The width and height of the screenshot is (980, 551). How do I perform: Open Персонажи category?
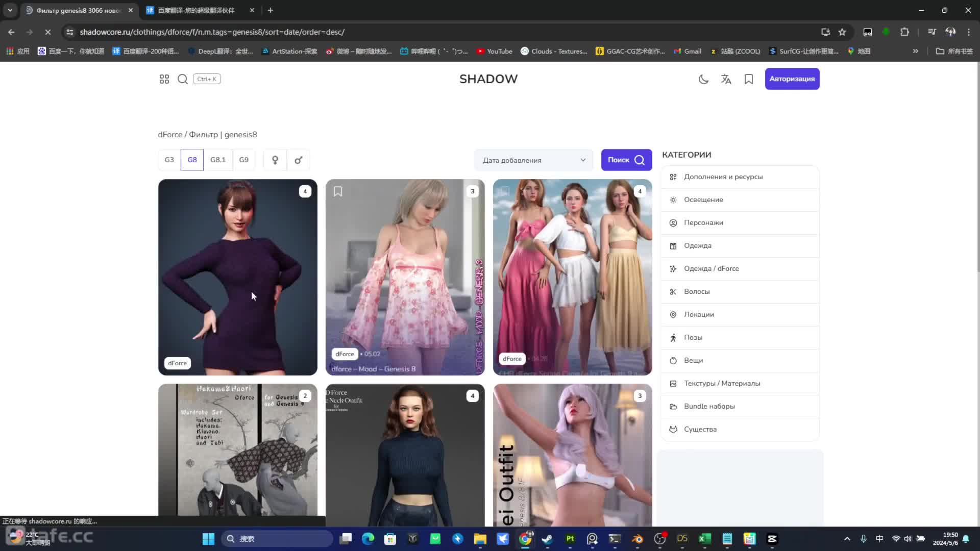click(x=740, y=223)
